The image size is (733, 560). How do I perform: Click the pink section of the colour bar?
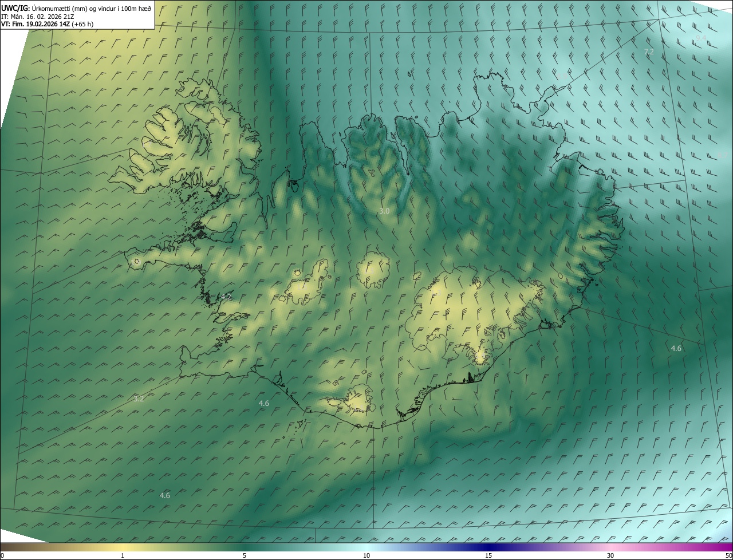tap(610, 547)
